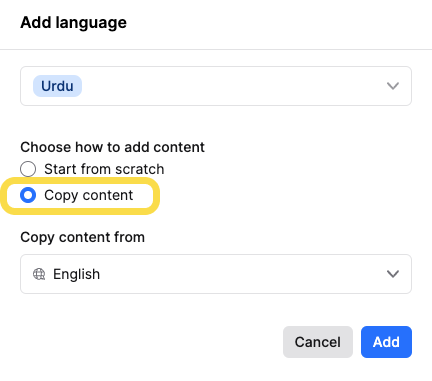Click the Add button
The width and height of the screenshot is (432, 381).
(x=386, y=342)
